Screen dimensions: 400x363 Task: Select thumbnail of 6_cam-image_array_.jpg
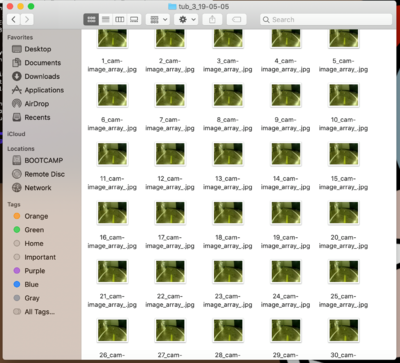point(112,95)
